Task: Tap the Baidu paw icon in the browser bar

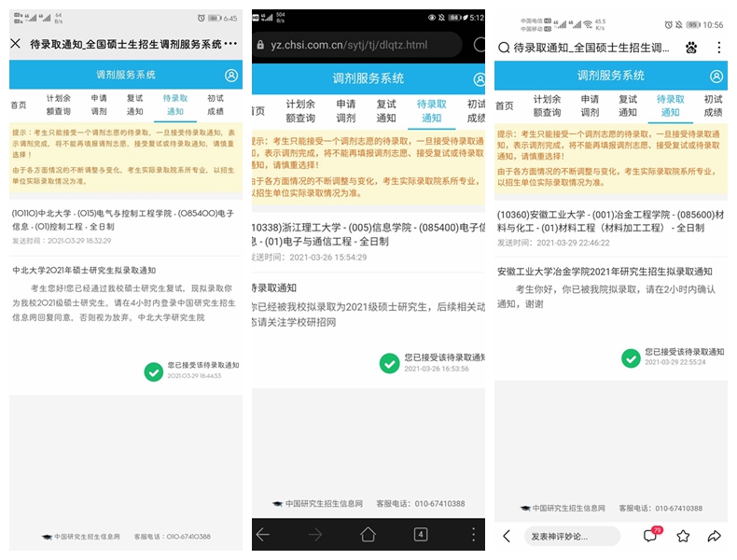Action: [x=690, y=48]
